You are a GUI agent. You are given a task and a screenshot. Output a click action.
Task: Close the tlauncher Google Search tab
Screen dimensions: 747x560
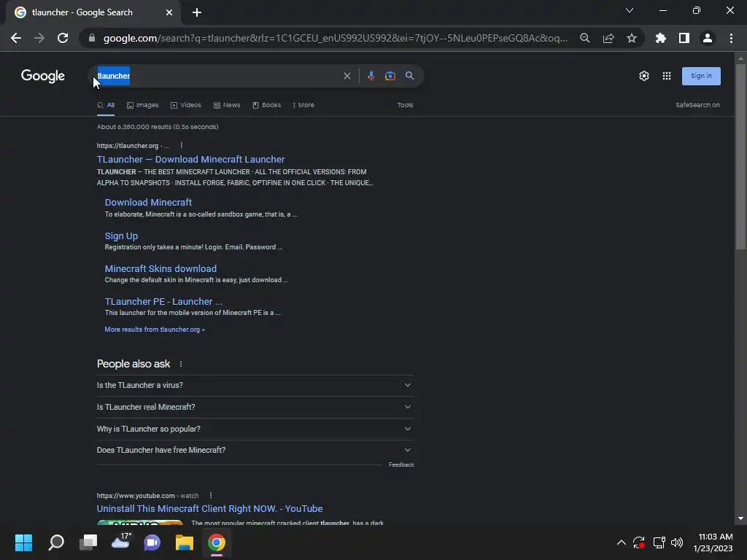[x=169, y=12]
